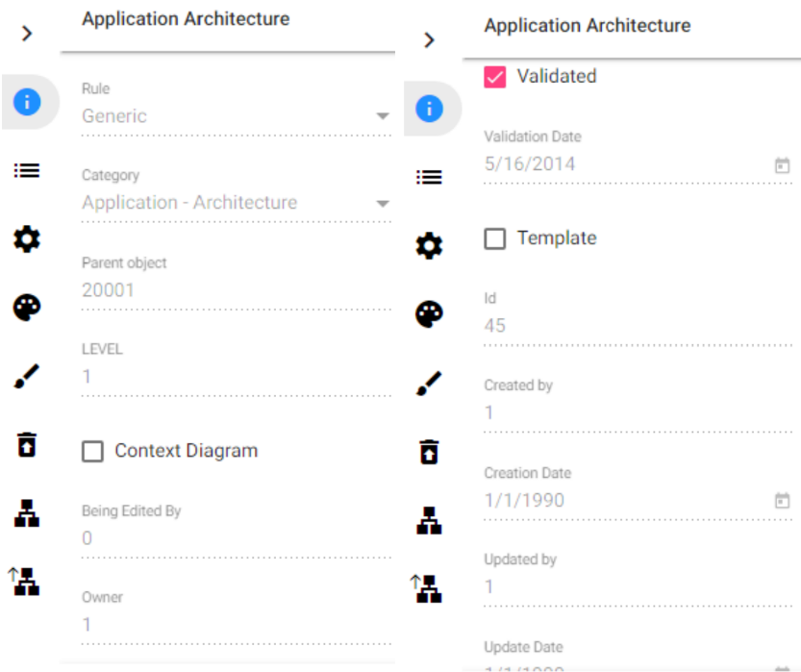Click the hierarchy up-arrow icon in right sidebar
801x672 pixels.
coord(427,587)
